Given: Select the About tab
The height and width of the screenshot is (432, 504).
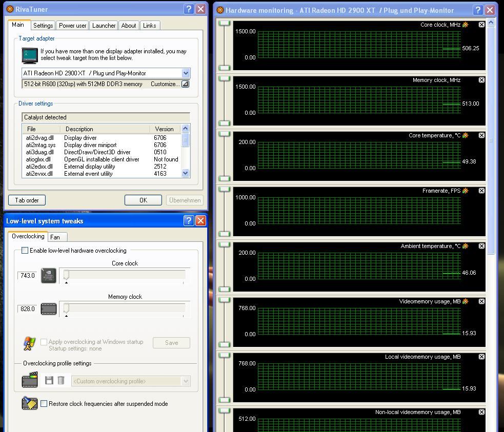Looking at the screenshot, I should pos(129,26).
